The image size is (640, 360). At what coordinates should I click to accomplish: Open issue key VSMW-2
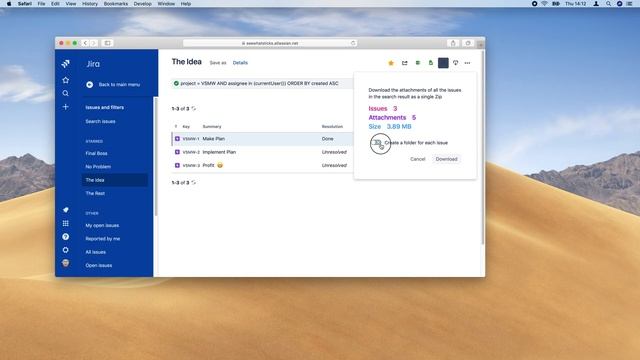191,152
